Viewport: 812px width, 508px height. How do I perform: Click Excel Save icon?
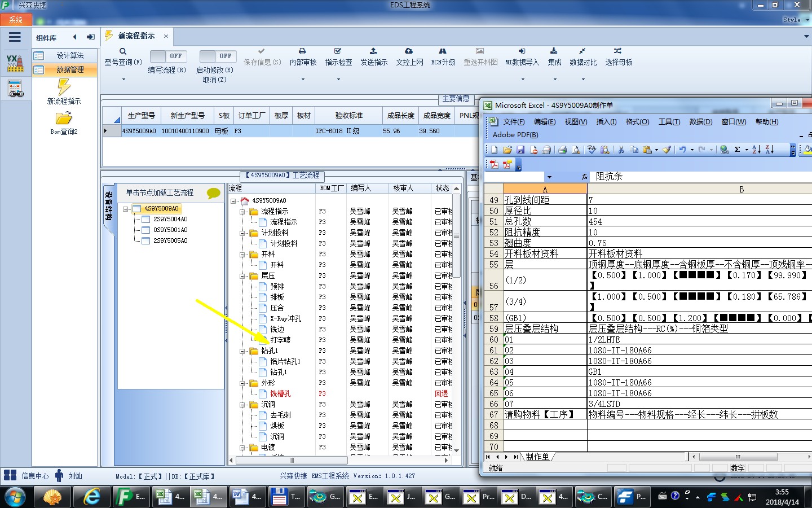(520, 150)
